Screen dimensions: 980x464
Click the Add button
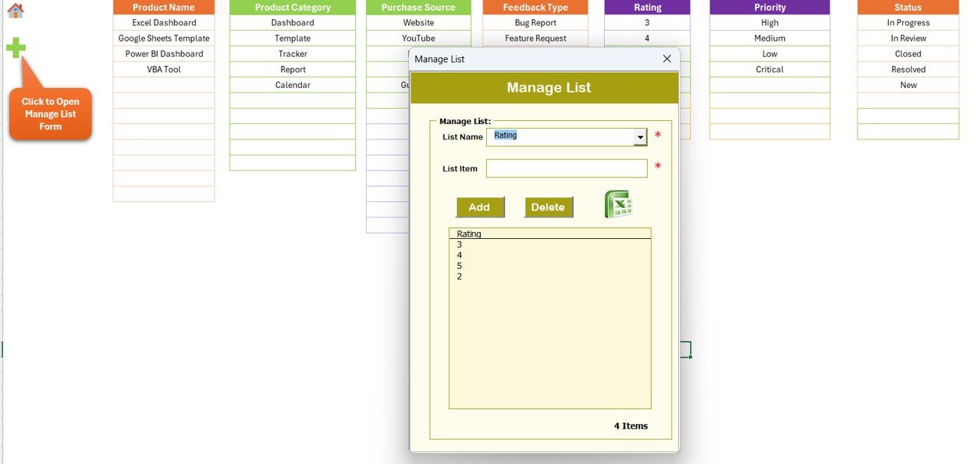click(x=480, y=207)
